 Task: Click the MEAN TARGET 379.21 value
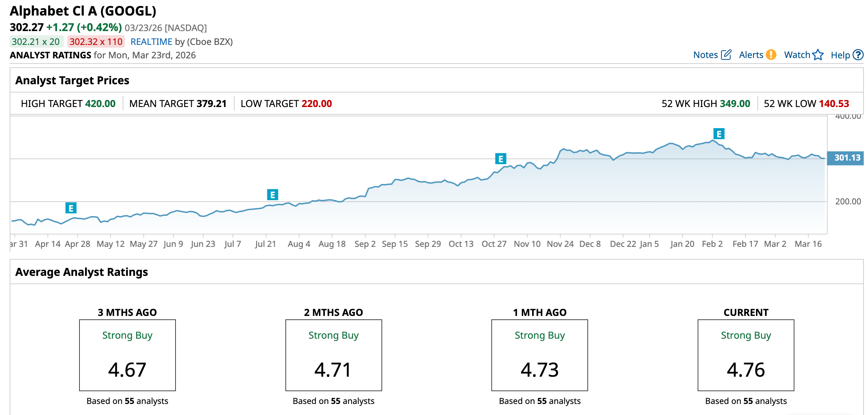(x=211, y=104)
